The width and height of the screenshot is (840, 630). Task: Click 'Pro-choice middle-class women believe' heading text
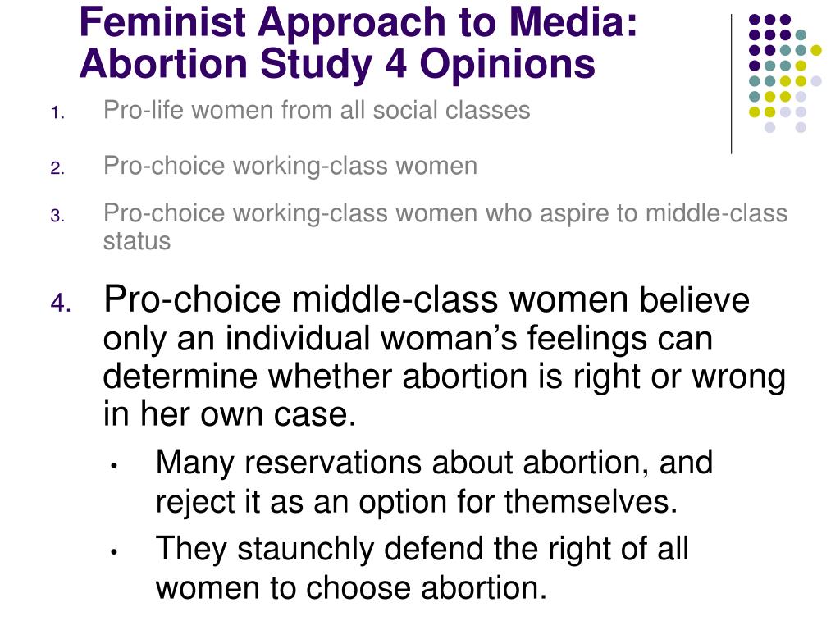[x=427, y=300]
